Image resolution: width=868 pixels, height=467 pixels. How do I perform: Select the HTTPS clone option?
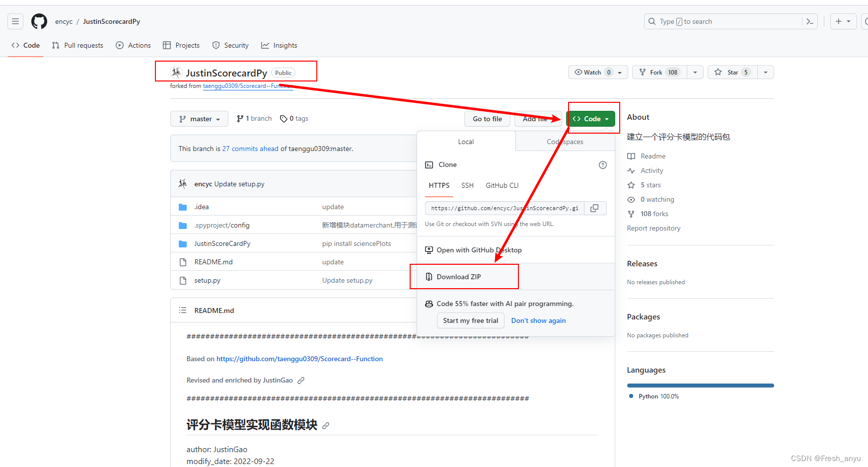pyautogui.click(x=439, y=185)
